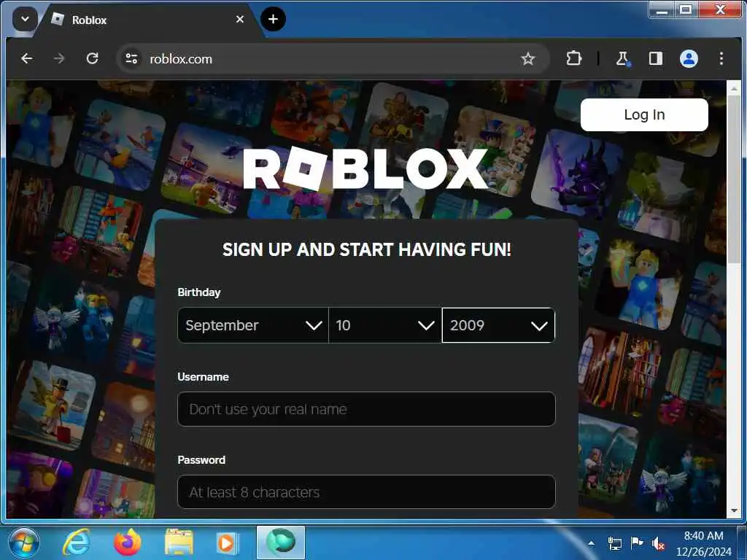This screenshot has width=747, height=560.
Task: Open the September month dropdown
Action: (x=253, y=325)
